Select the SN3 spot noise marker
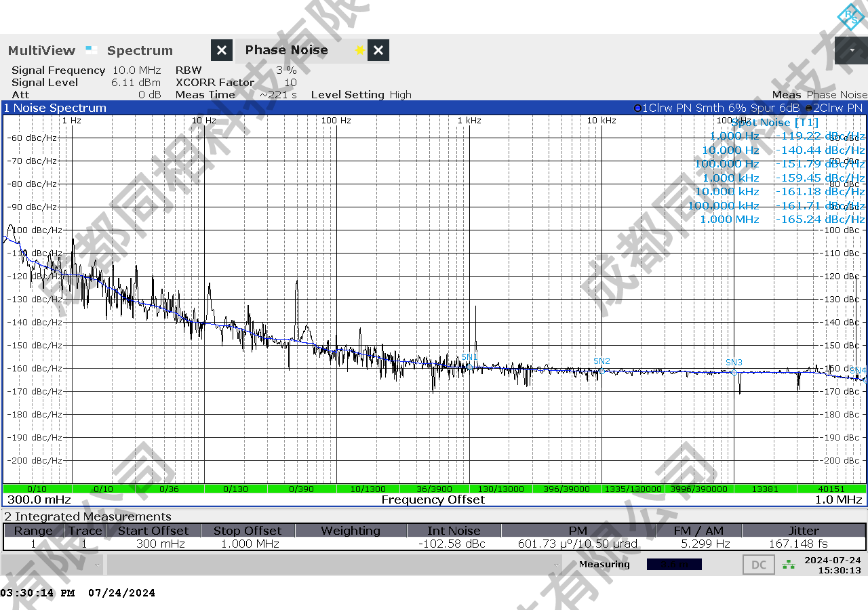 (x=734, y=372)
